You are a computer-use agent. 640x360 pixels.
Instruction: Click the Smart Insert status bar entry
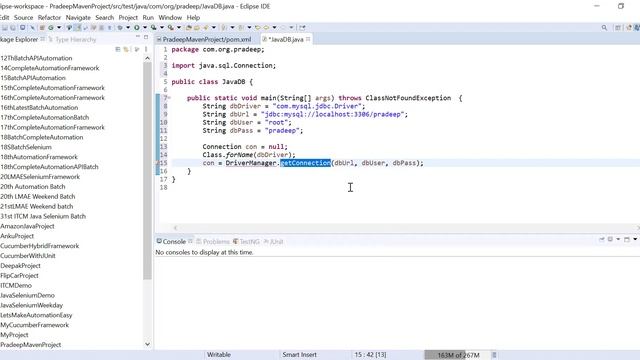click(299, 355)
